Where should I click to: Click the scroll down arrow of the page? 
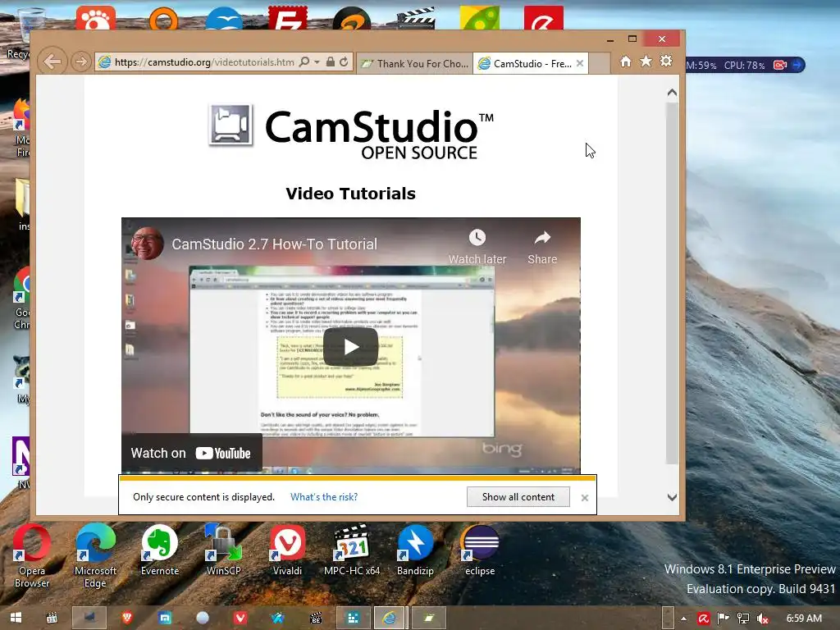[x=672, y=497]
